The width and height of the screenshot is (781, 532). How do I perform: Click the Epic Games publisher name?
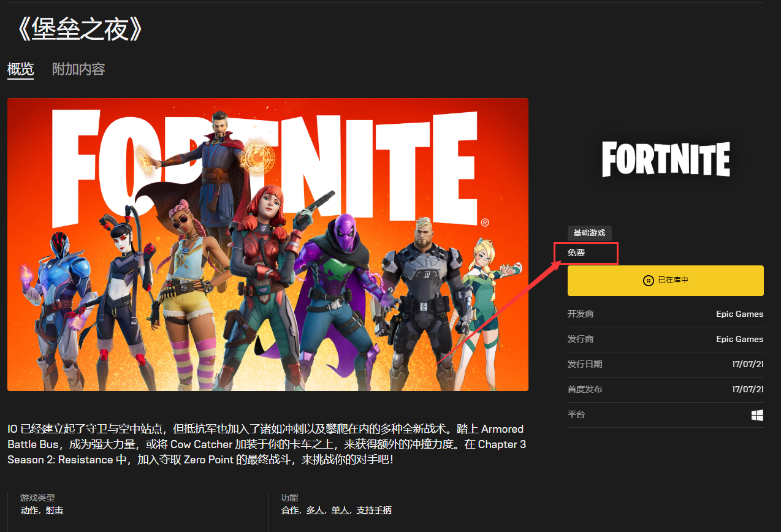tap(740, 339)
